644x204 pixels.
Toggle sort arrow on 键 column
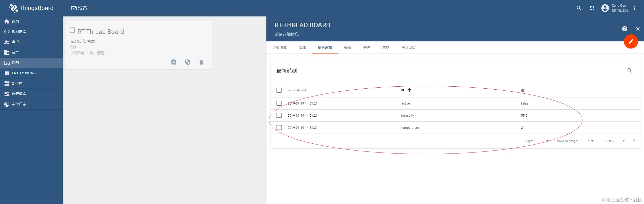tap(409, 90)
